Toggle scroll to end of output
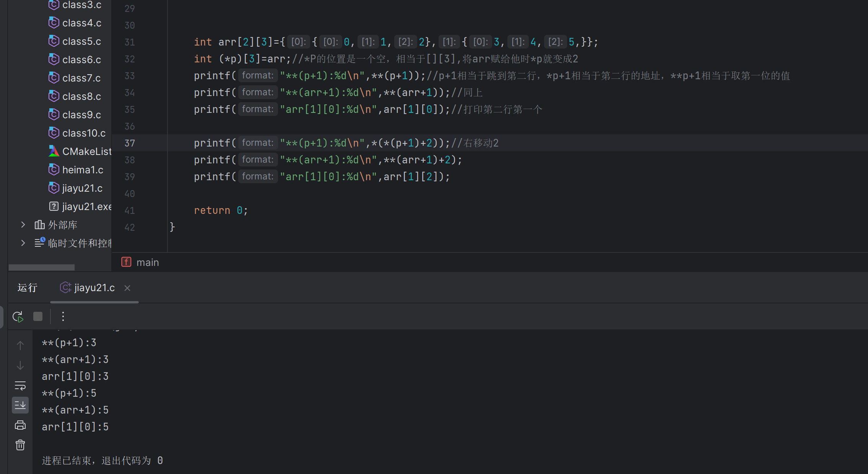Screen dimensions: 868x474 point(20,405)
